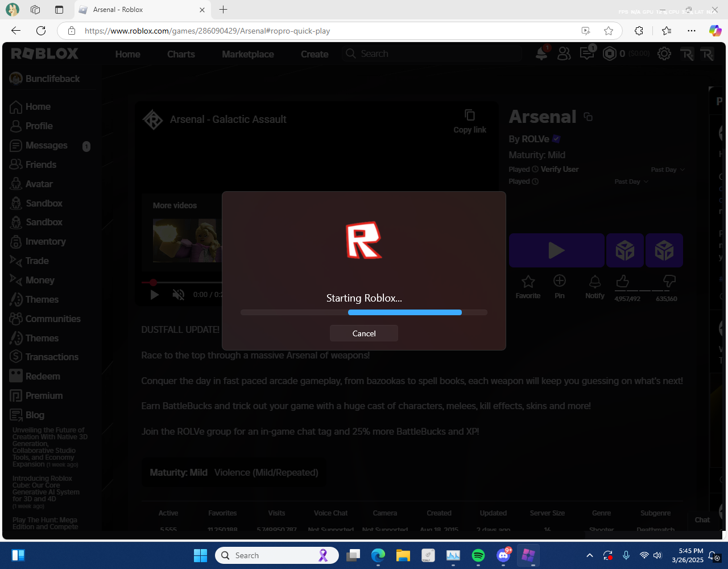Click the Roblox logo in the header
This screenshot has width=728, height=569.
point(45,54)
